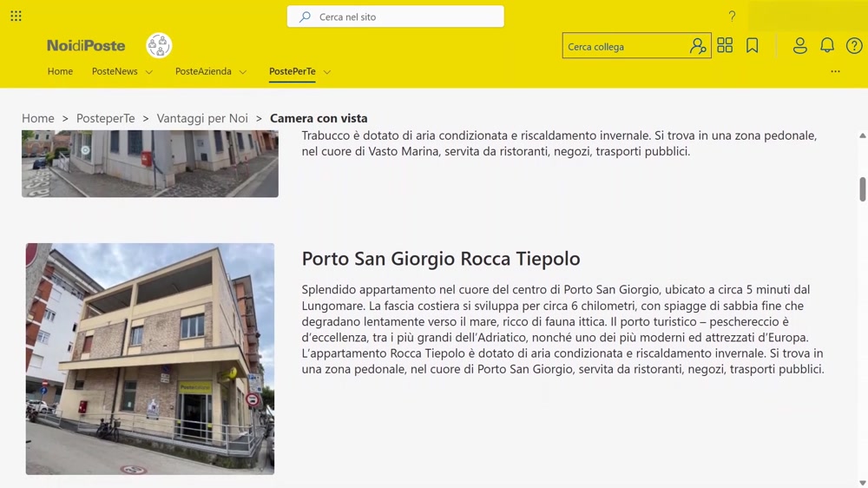Viewport: 868px width, 488px height.
Task: Expand the PostePerTe dropdown chevron
Action: tap(327, 72)
